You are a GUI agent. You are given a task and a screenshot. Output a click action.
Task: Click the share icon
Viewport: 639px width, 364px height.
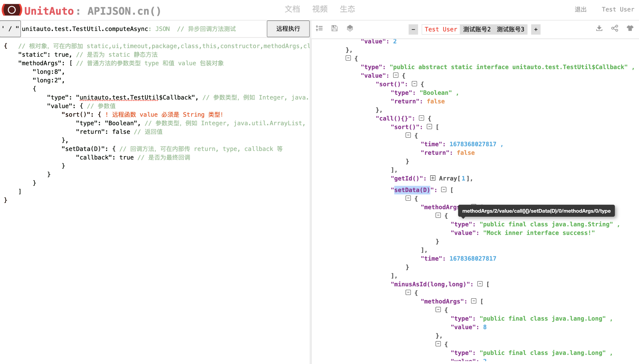pos(615,29)
